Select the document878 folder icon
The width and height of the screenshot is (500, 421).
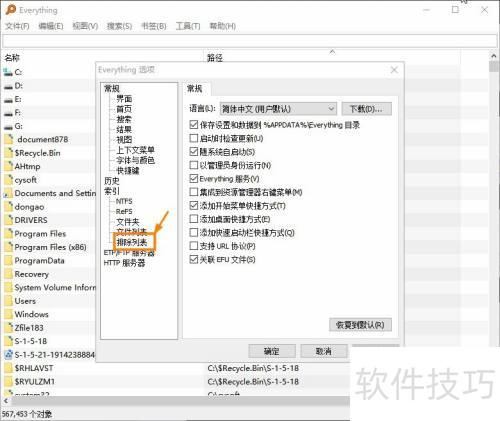[x=9, y=139]
